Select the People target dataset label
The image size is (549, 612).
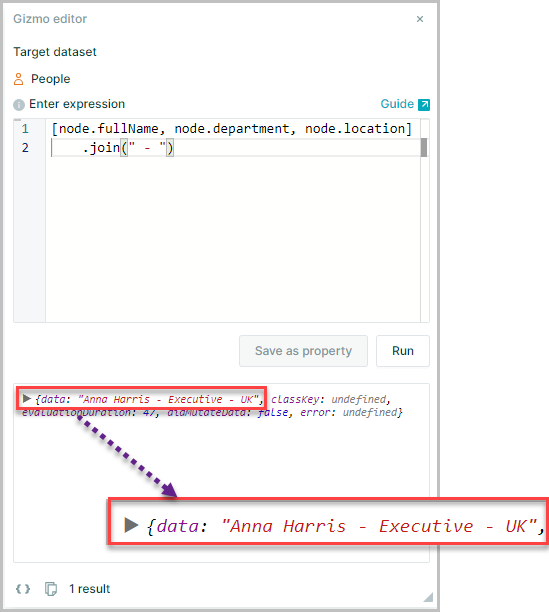coord(51,79)
